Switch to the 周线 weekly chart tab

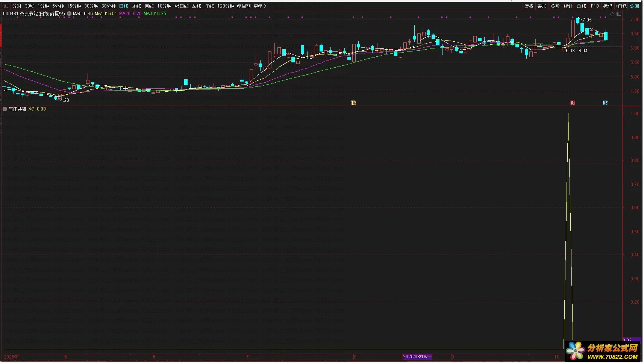136,6
